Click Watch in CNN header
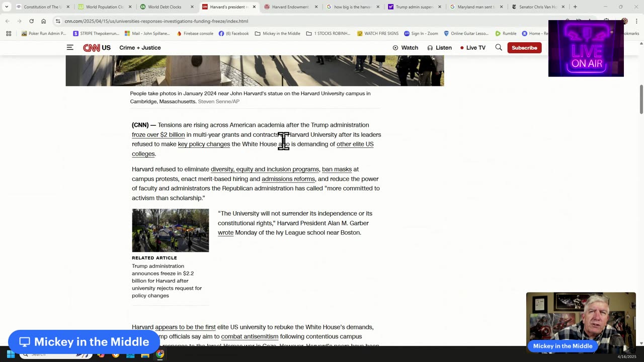644x362 pixels. click(405, 48)
